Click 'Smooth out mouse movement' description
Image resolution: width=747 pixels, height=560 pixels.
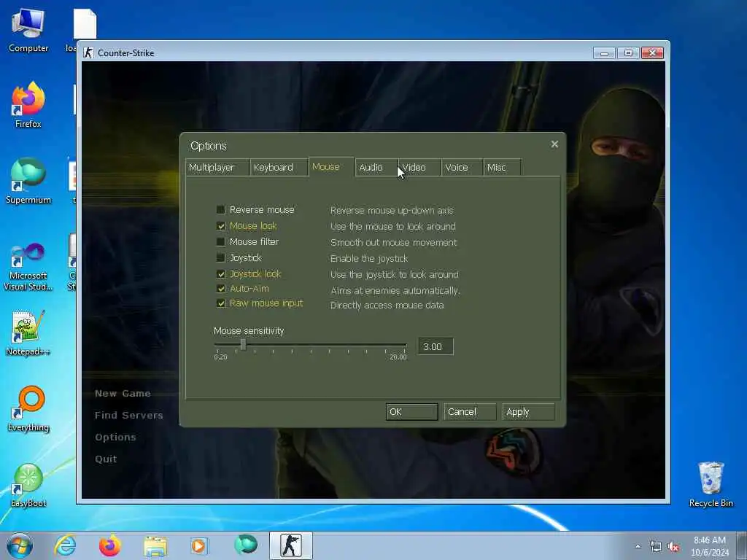pos(393,242)
